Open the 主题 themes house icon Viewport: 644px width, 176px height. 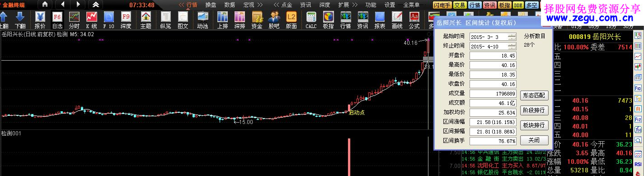click(146, 20)
